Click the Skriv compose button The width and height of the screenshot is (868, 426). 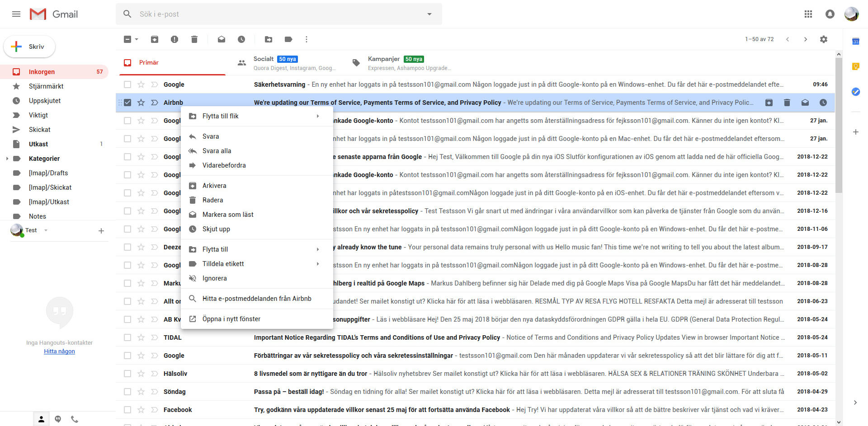click(x=29, y=47)
